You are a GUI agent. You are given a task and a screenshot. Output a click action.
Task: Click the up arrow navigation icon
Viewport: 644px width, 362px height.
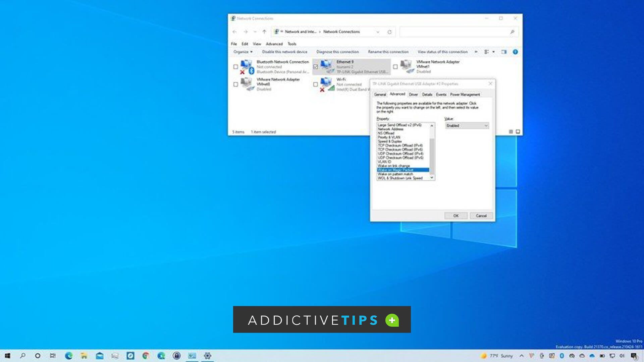point(264,32)
